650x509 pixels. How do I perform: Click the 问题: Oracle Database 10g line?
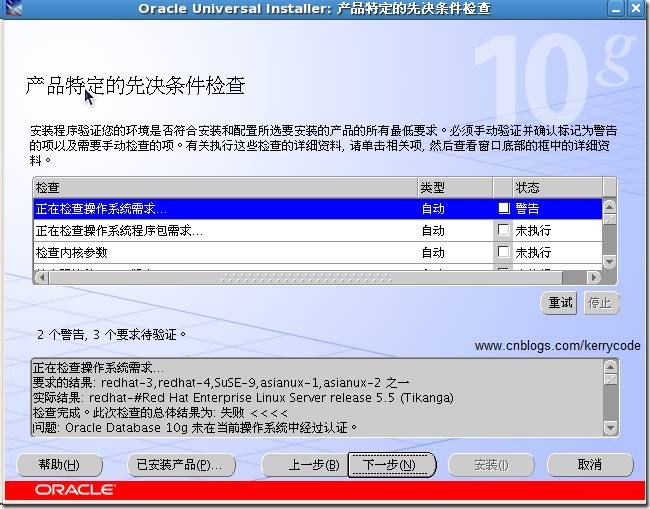195,427
